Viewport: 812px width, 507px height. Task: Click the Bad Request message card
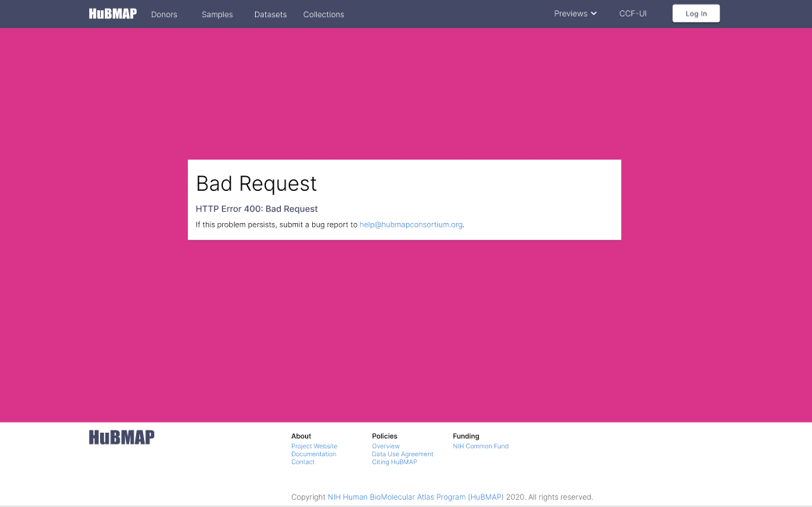404,200
